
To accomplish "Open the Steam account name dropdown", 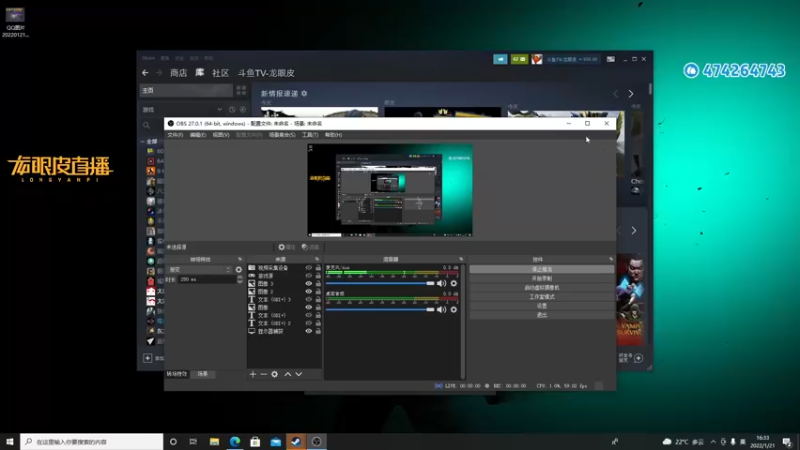I will click(571, 59).
